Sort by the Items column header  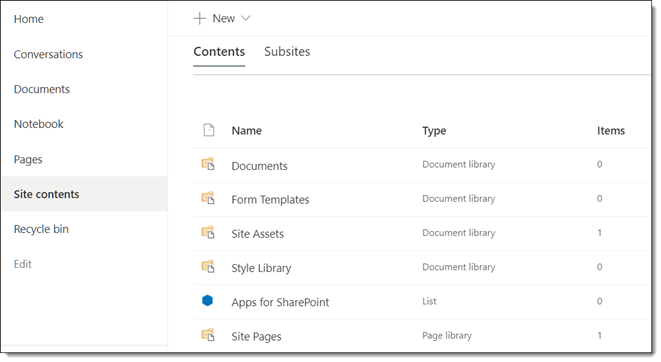[x=611, y=131]
